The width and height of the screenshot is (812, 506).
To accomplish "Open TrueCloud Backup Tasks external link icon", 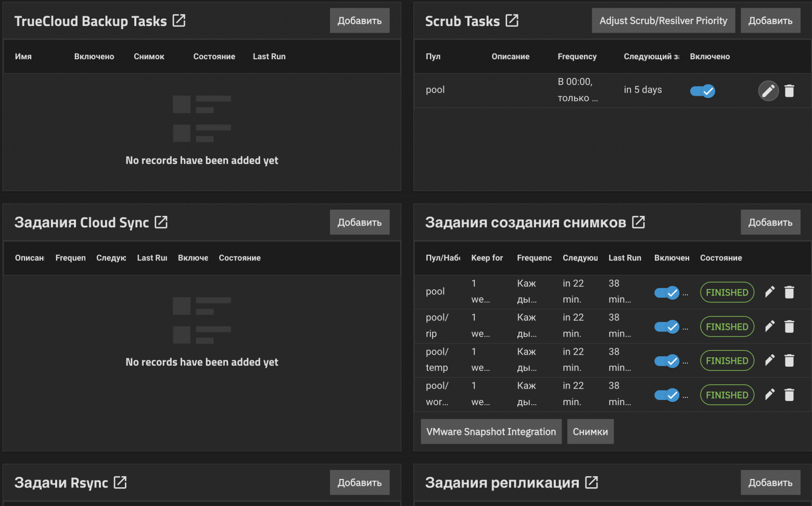I will pyautogui.click(x=179, y=21).
